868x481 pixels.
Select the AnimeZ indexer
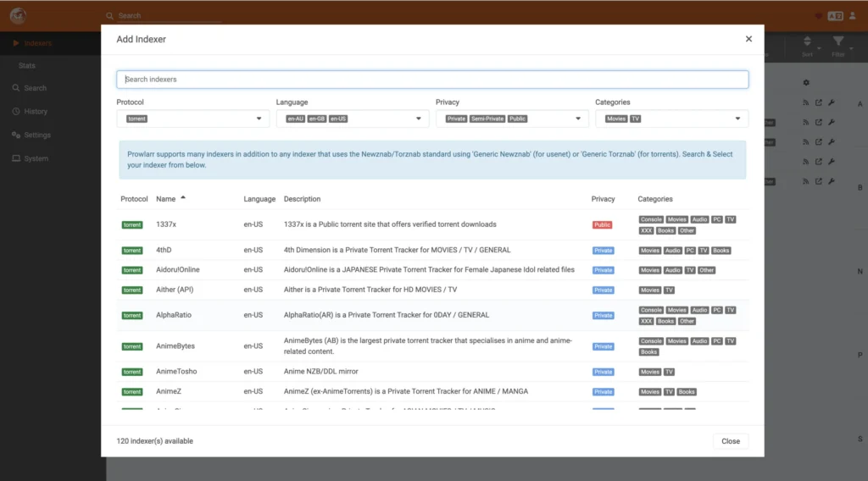click(x=432, y=391)
